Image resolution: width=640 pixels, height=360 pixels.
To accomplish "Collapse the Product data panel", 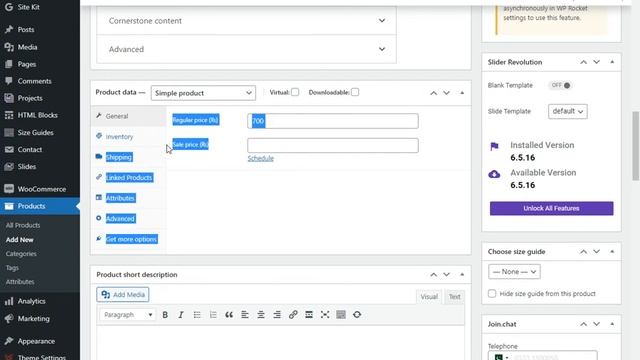I will [462, 93].
